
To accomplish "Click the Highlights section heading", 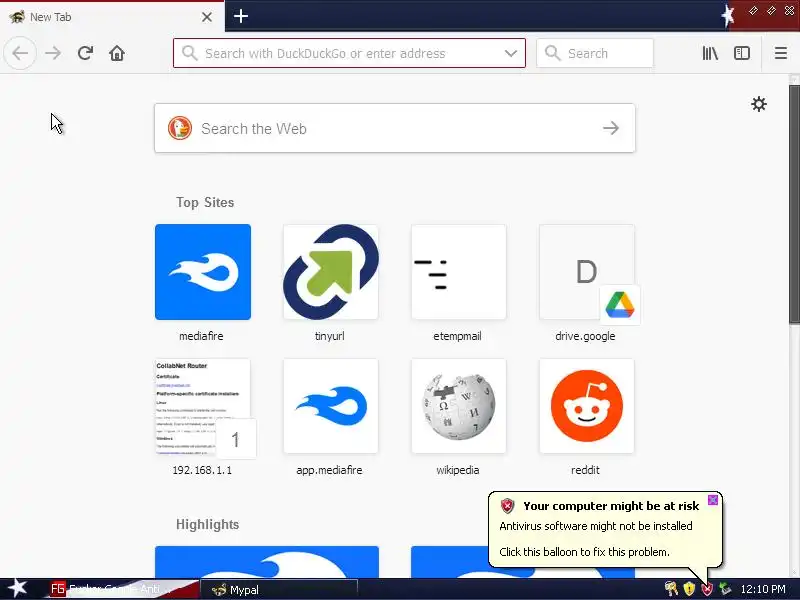I will [207, 524].
